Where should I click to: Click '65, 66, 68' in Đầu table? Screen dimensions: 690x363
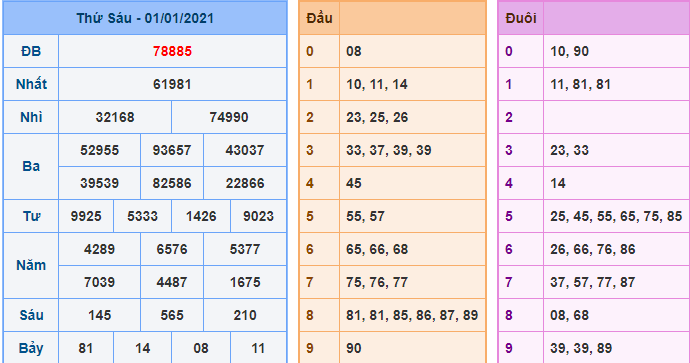[377, 249]
